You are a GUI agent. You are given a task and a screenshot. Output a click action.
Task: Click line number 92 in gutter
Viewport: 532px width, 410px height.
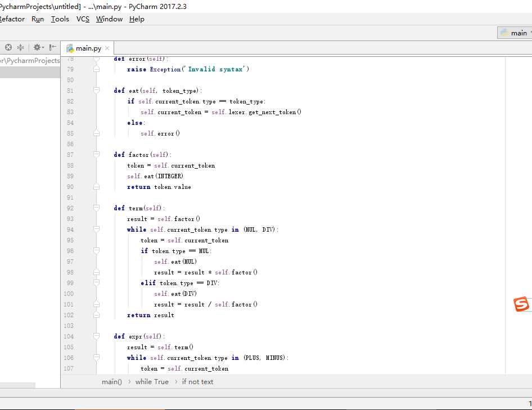point(70,208)
